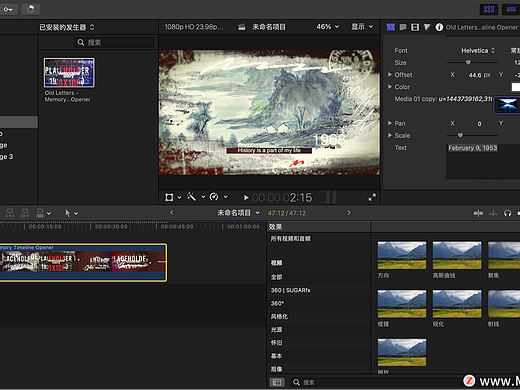The image size is (520, 390).
Task: Open the magic wand enhancements dropdown arrow
Action: [x=203, y=197]
